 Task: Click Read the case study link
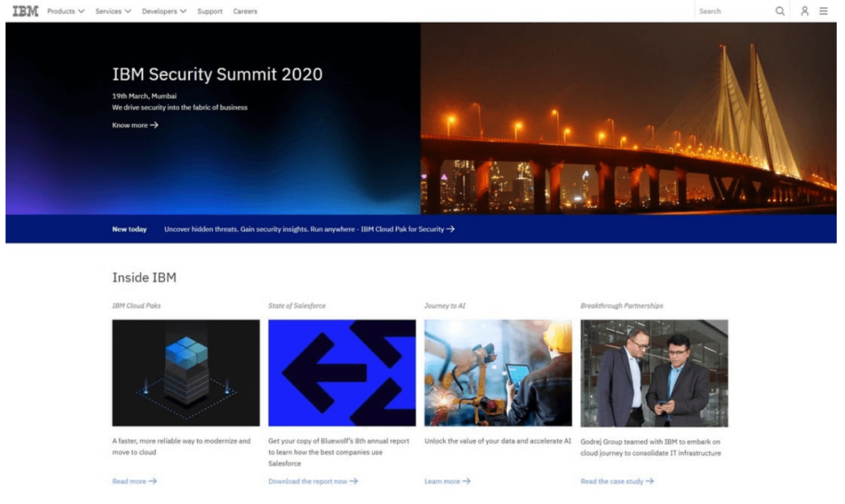tap(617, 481)
